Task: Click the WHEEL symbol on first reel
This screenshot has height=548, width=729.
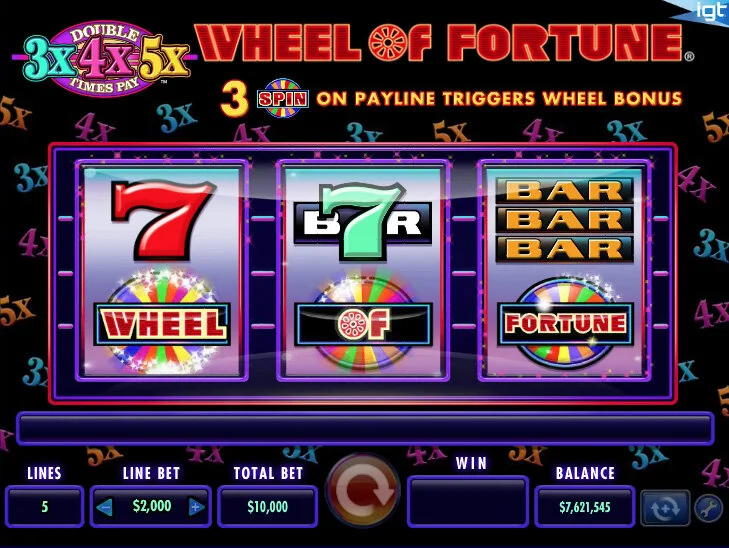Action: pyautogui.click(x=162, y=322)
